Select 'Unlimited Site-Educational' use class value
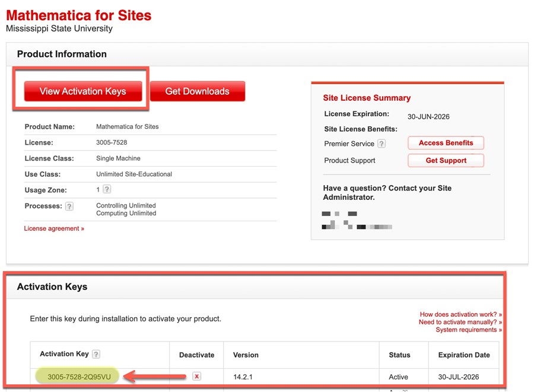This screenshot has height=392, width=534. tap(134, 174)
